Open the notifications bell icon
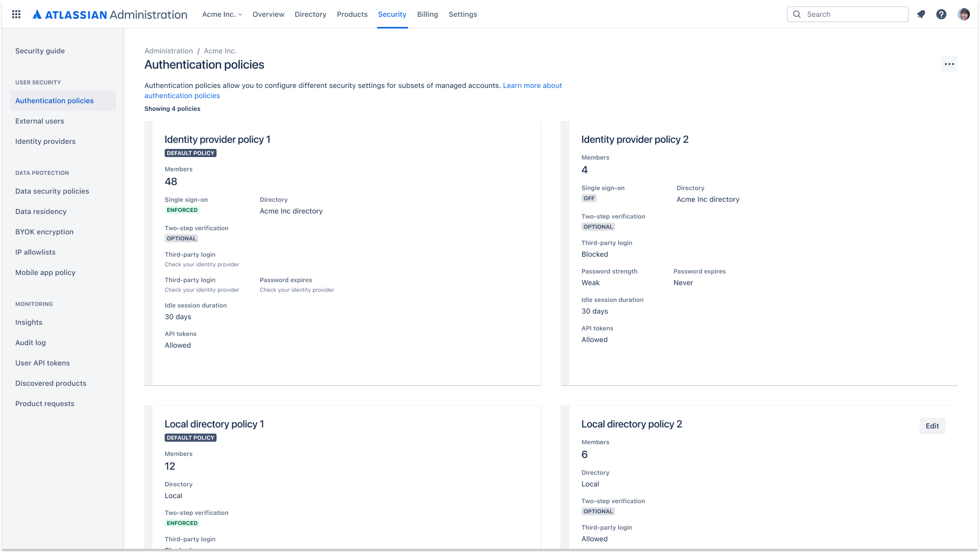The width and height of the screenshot is (980, 553). click(921, 14)
